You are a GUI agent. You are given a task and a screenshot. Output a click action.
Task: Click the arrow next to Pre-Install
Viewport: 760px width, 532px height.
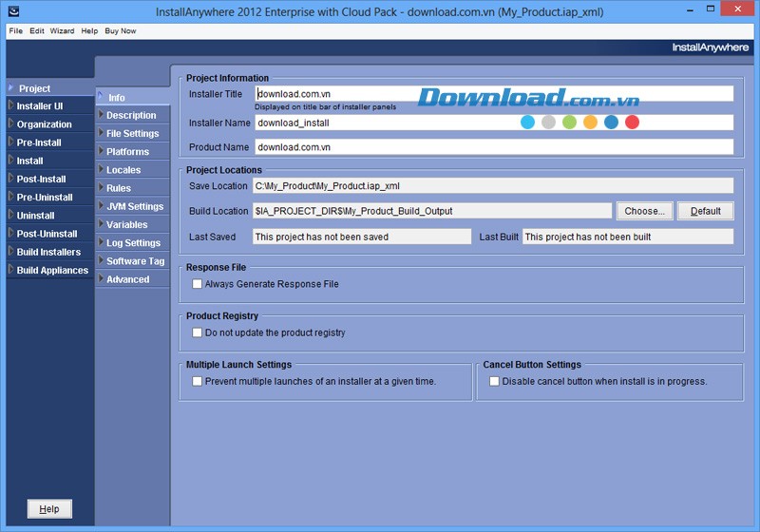pyautogui.click(x=11, y=142)
